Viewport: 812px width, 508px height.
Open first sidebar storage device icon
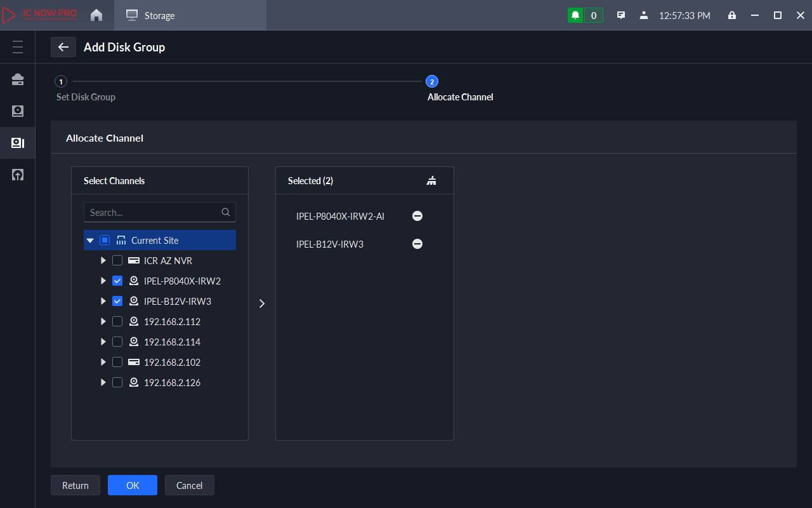coord(18,79)
